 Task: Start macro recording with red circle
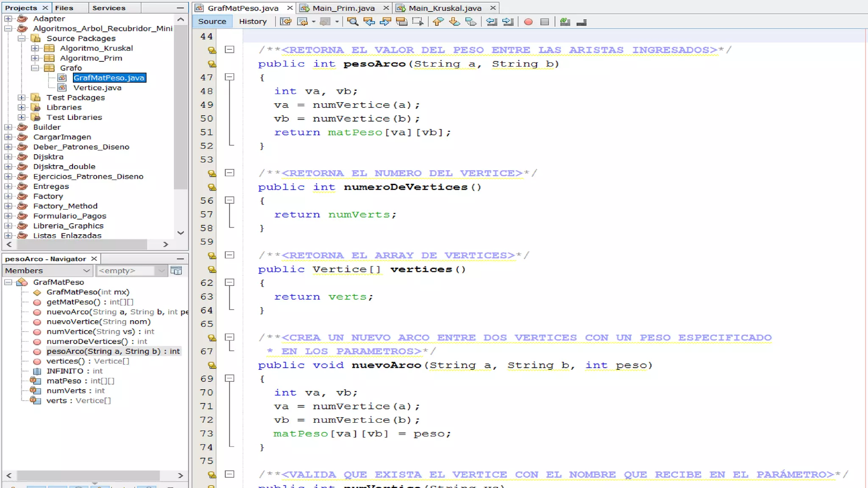[x=528, y=22]
